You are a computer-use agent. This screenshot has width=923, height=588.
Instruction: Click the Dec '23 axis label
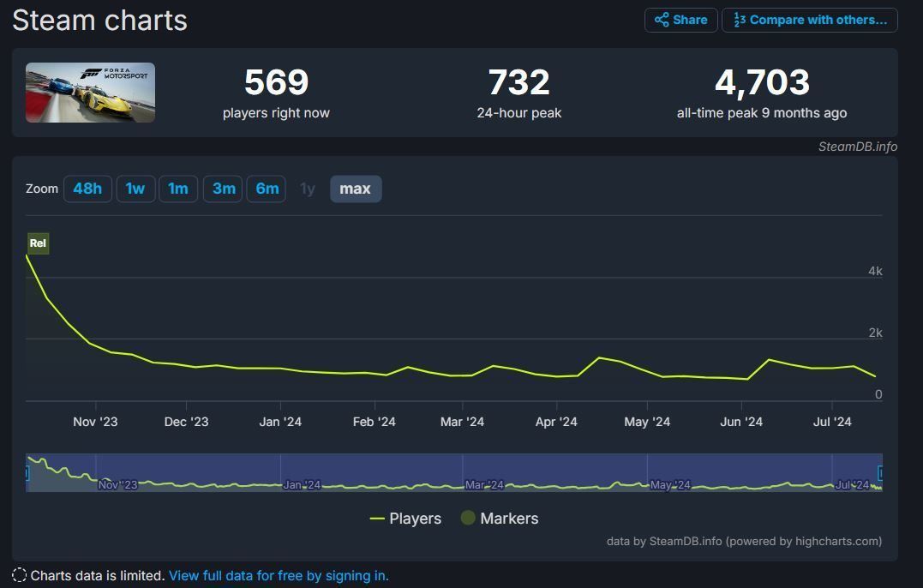point(186,422)
